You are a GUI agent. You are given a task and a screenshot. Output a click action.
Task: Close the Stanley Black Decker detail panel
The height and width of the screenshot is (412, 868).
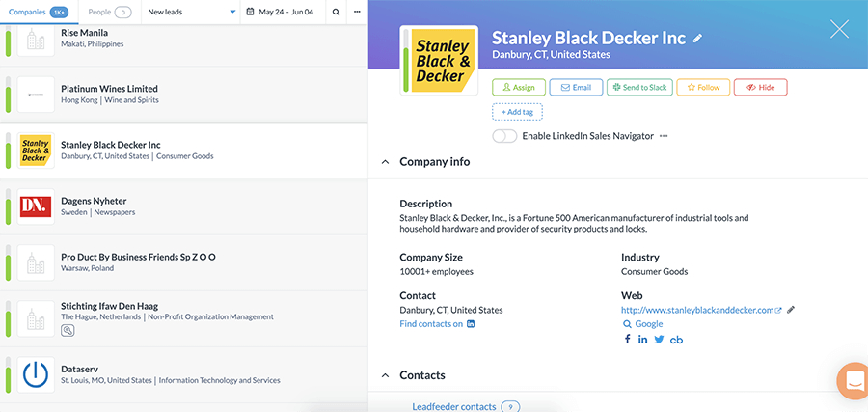tap(839, 29)
